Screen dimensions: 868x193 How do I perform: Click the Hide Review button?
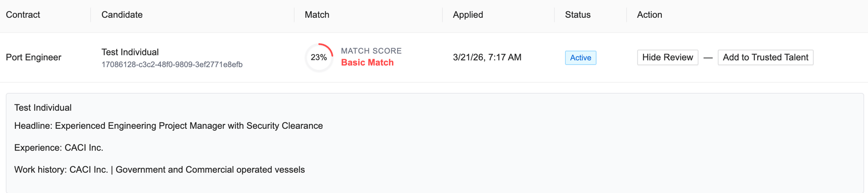(667, 57)
